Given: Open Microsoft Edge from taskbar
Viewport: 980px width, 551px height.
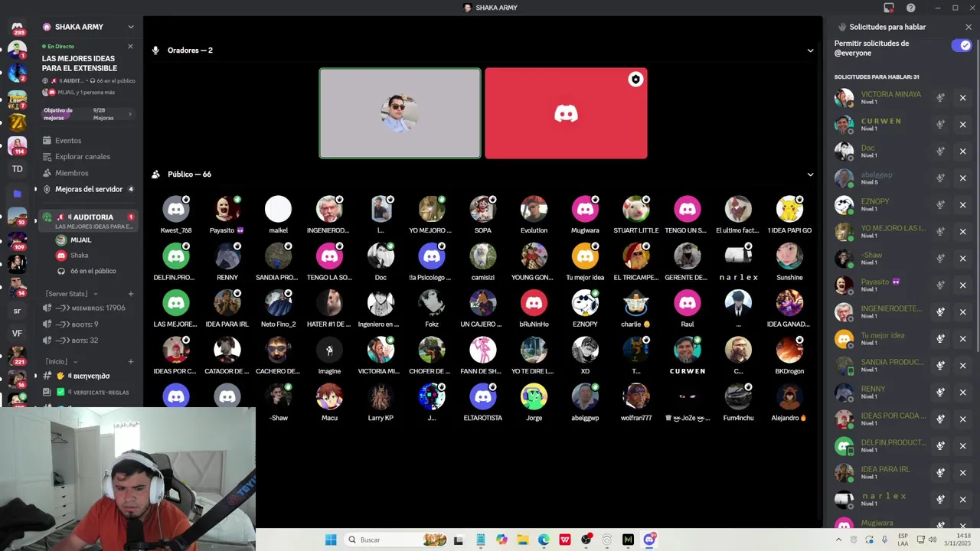Looking at the screenshot, I should 544,540.
